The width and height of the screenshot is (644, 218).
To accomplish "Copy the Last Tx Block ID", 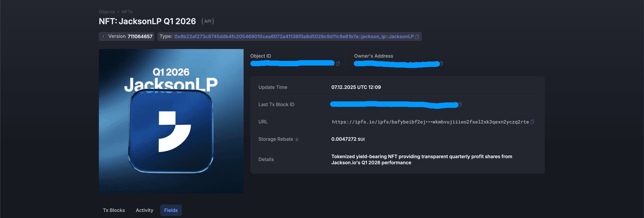I will [460, 104].
